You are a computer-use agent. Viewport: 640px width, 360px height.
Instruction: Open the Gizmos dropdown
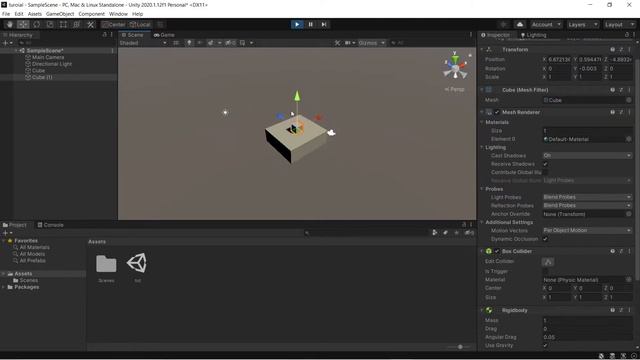[371, 43]
